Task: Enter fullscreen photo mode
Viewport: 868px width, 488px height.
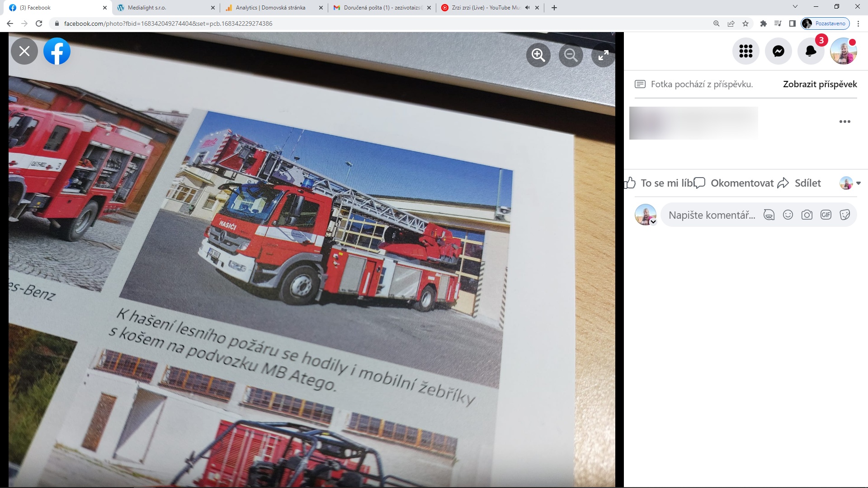Action: (x=604, y=55)
